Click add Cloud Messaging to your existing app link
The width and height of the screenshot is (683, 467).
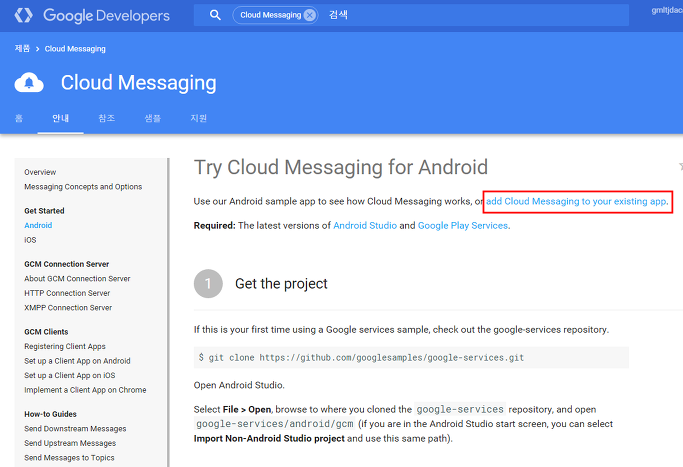coord(576,201)
